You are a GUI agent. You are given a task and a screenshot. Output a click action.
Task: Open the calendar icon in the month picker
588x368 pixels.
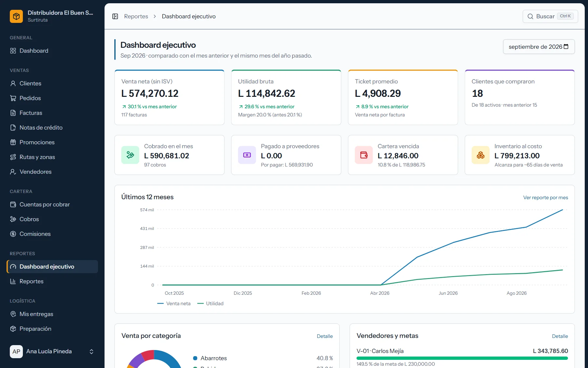(x=566, y=47)
